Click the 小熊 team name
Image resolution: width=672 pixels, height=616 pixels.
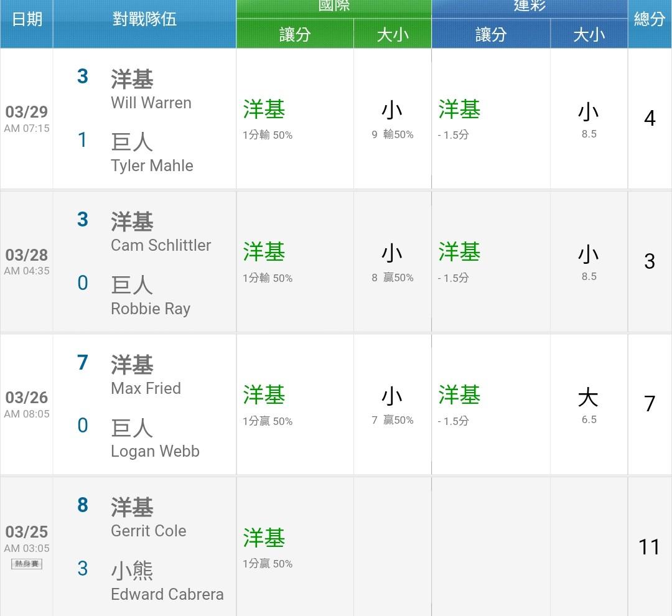tap(132, 570)
